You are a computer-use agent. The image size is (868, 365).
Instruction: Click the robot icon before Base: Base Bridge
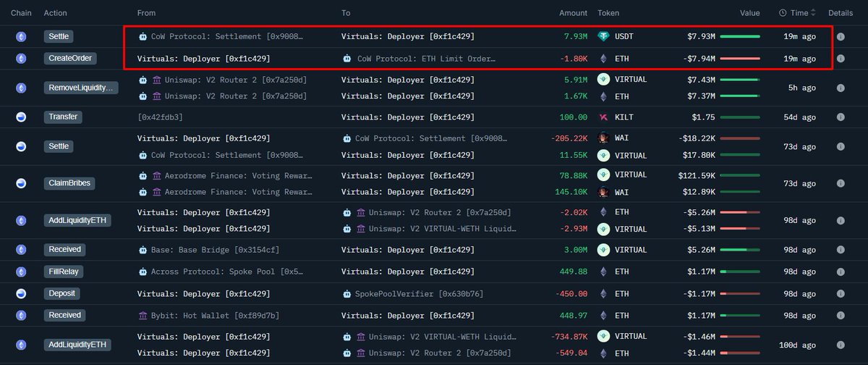[142, 250]
